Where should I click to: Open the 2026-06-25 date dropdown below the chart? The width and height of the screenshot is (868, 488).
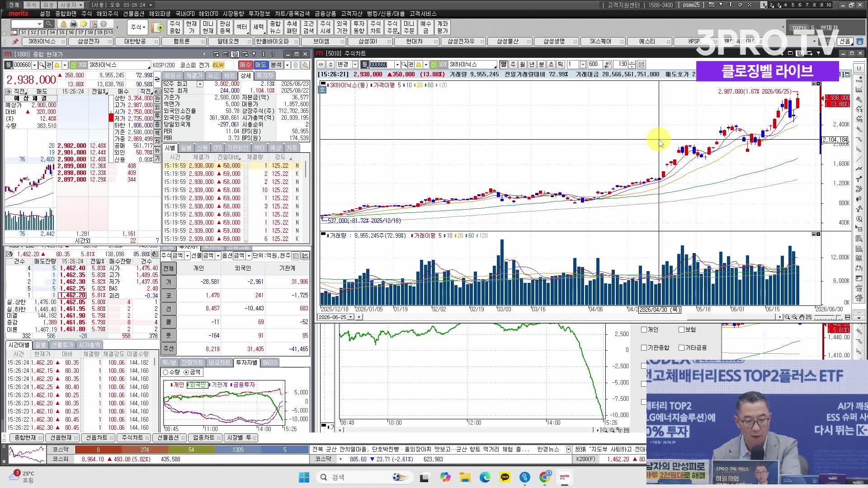click(x=350, y=317)
